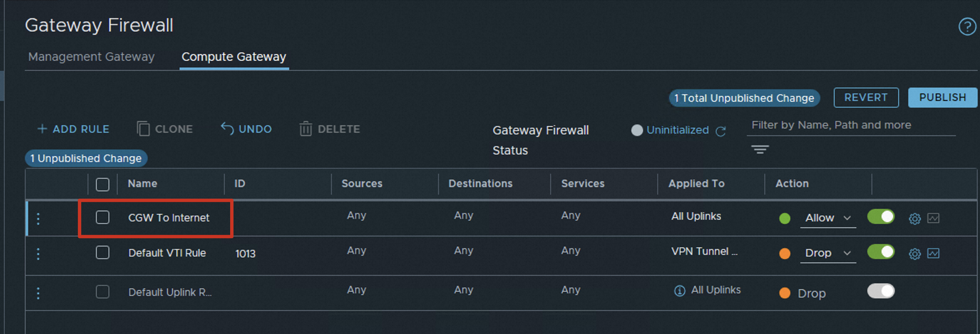Click the PUBLISH button
The width and height of the screenshot is (980, 334).
click(x=942, y=98)
